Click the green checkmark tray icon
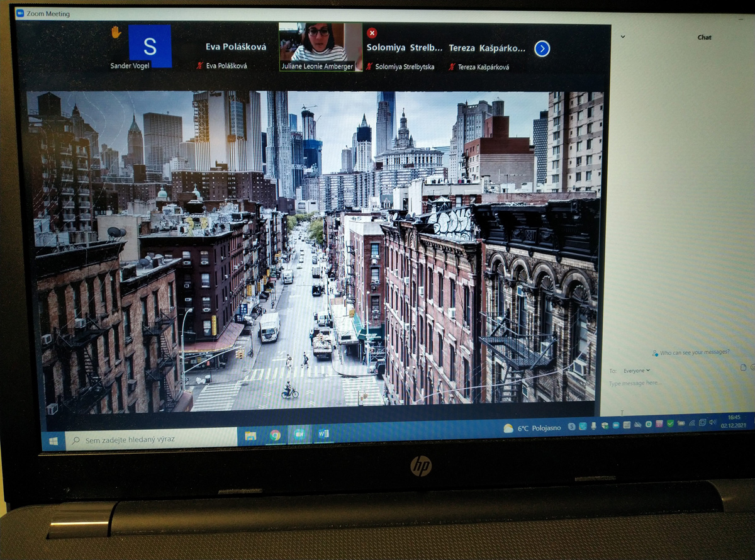This screenshot has width=755, height=560. pyautogui.click(x=670, y=423)
